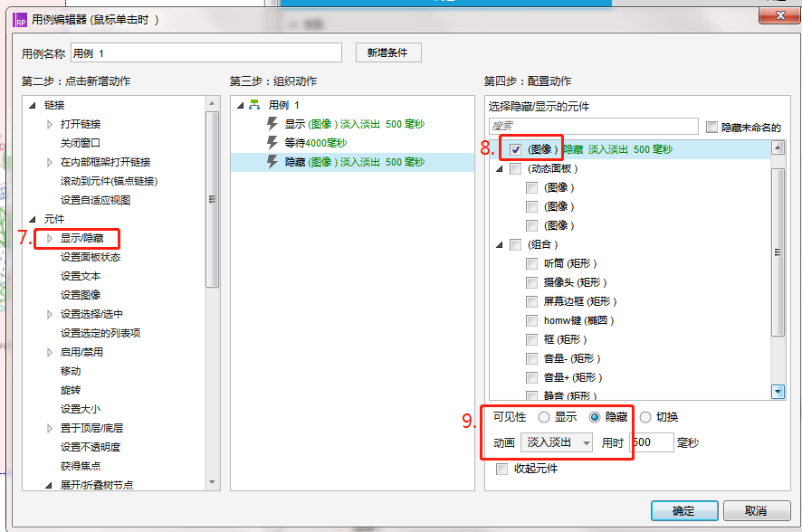Expand the 显示/隐藏 node
Image resolution: width=802 pixels, height=532 pixels.
click(x=50, y=238)
